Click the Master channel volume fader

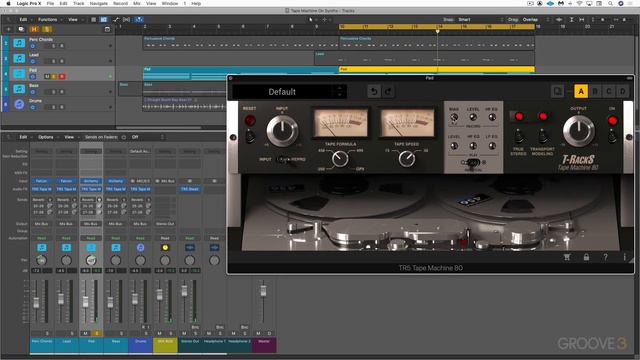(x=263, y=291)
